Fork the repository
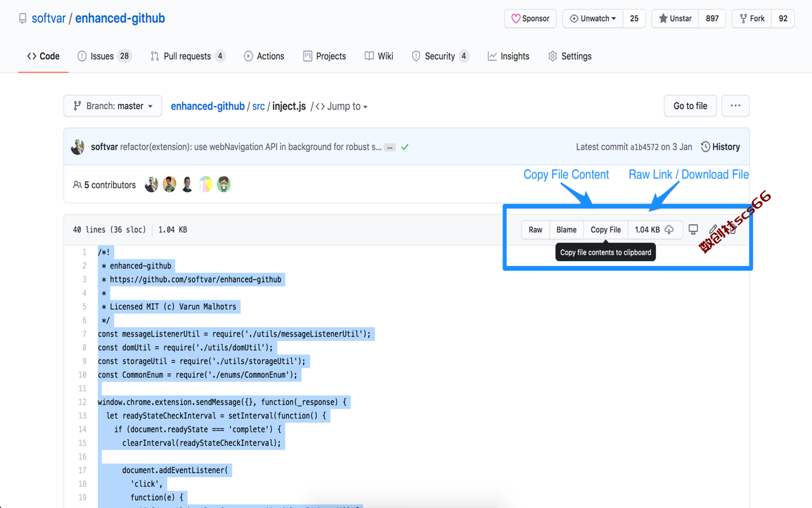The width and height of the screenshot is (812, 508). pyautogui.click(x=752, y=18)
